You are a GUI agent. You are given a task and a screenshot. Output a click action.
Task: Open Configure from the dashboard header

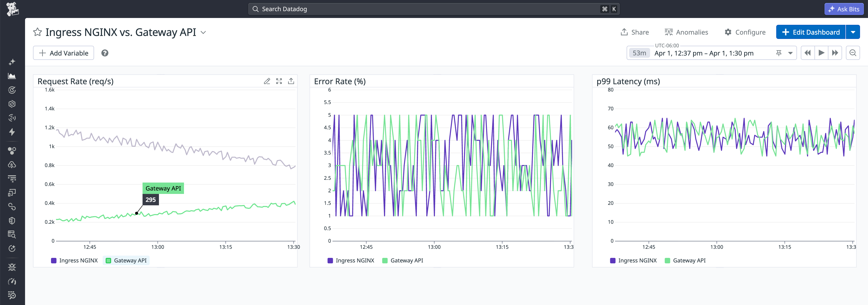click(x=745, y=32)
